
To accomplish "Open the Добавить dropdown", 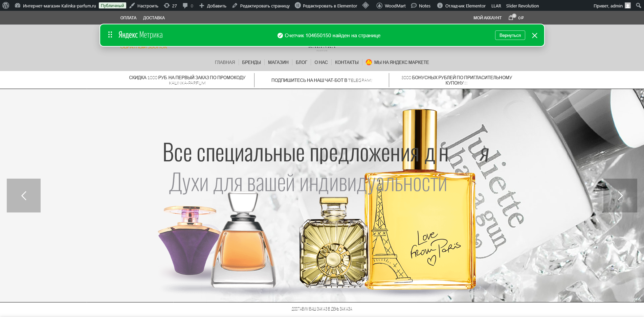I will point(213,5).
